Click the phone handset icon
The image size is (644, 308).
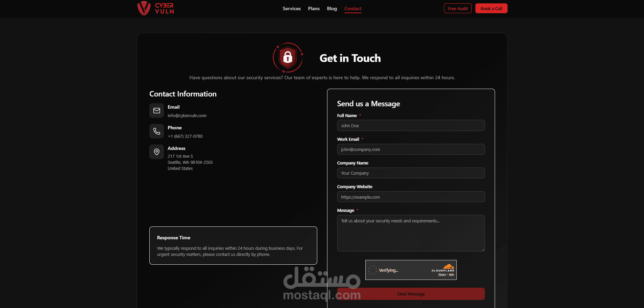pyautogui.click(x=157, y=131)
